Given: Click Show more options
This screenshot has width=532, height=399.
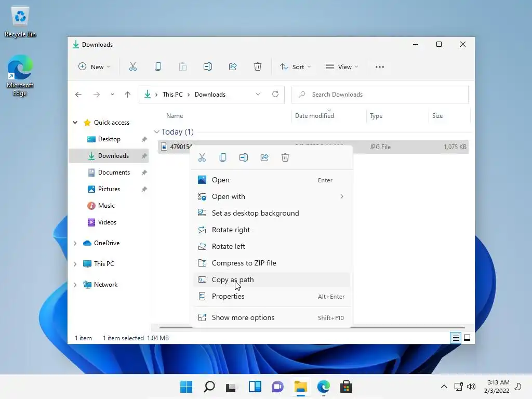Looking at the screenshot, I should (271, 317).
